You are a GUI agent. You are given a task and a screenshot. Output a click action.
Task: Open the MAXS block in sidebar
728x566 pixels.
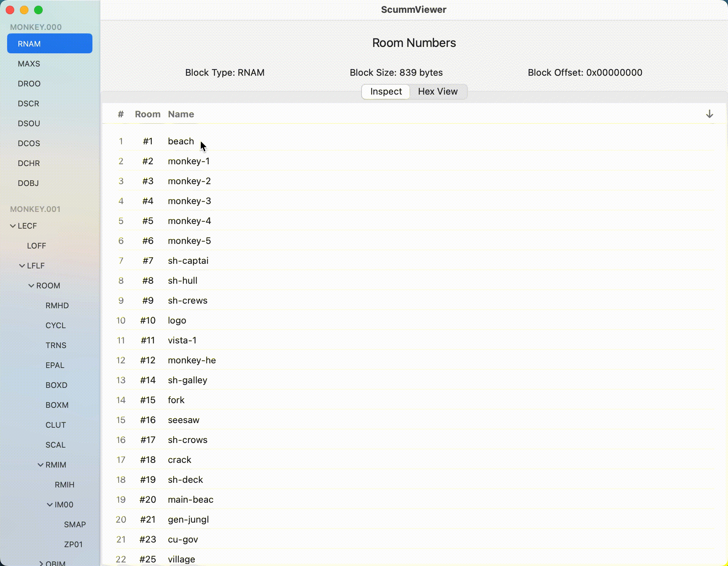[x=29, y=64]
